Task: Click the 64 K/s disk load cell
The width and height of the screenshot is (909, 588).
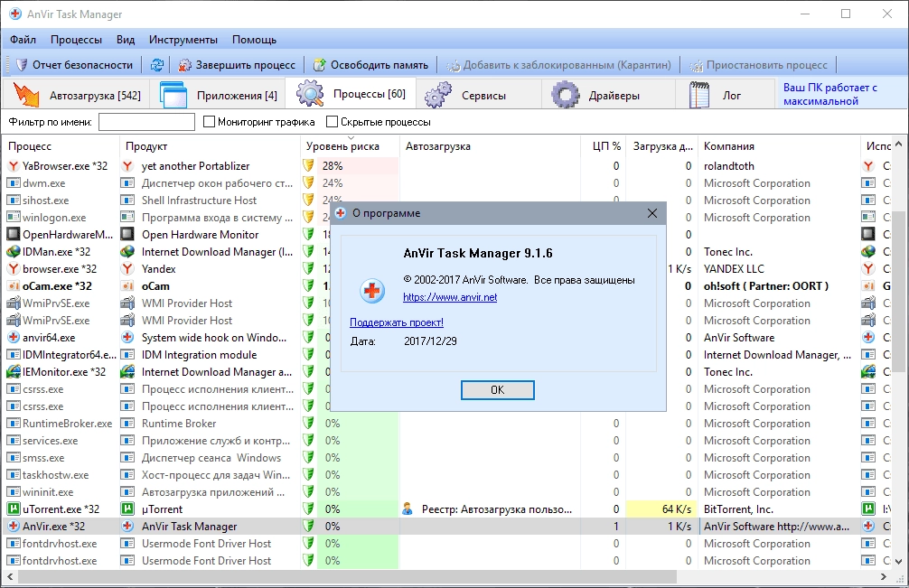Action: point(661,509)
